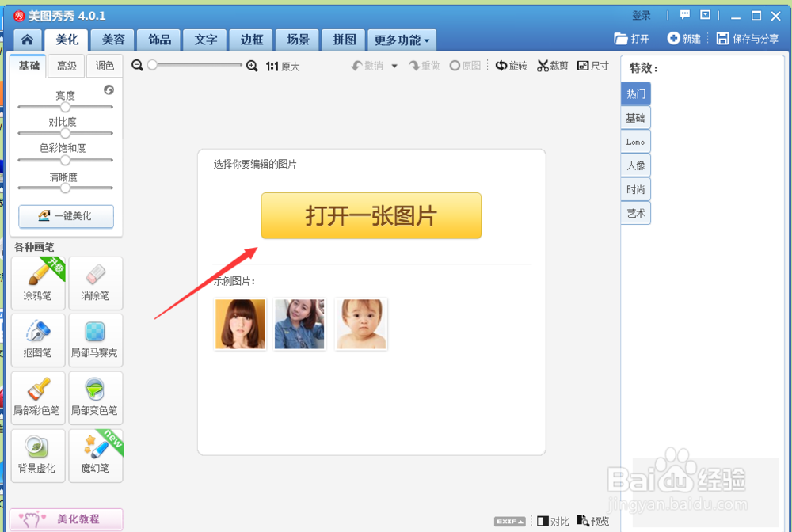Open the 美化教程 tutorial button

pyautogui.click(x=67, y=519)
